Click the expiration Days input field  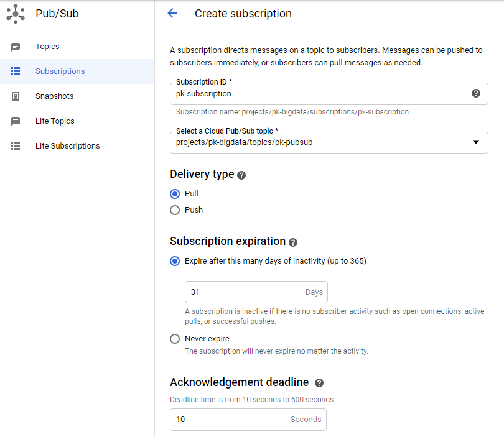[256, 292]
